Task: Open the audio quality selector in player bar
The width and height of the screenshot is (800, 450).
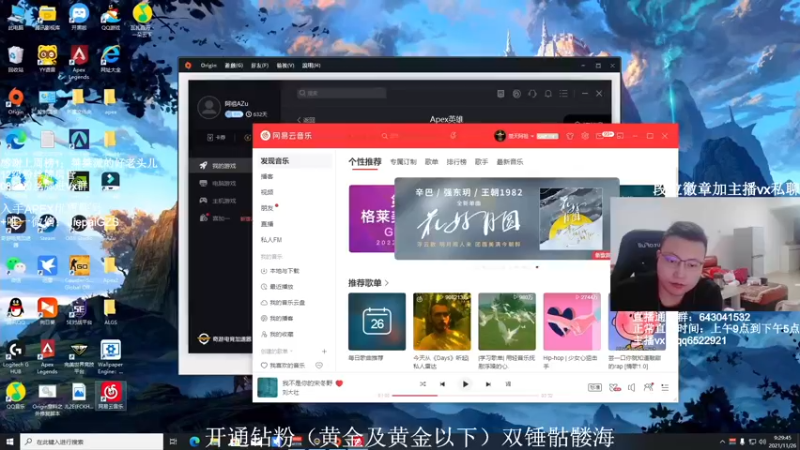Action: pos(594,388)
